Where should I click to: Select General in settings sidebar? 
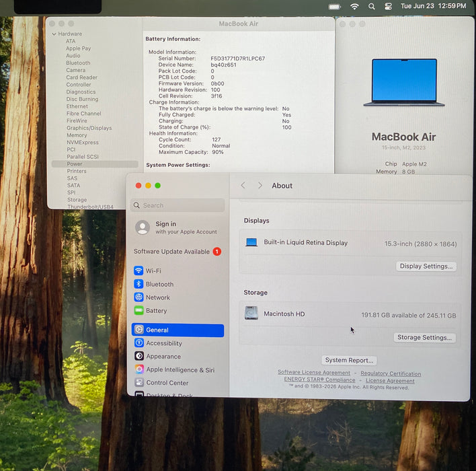click(177, 330)
